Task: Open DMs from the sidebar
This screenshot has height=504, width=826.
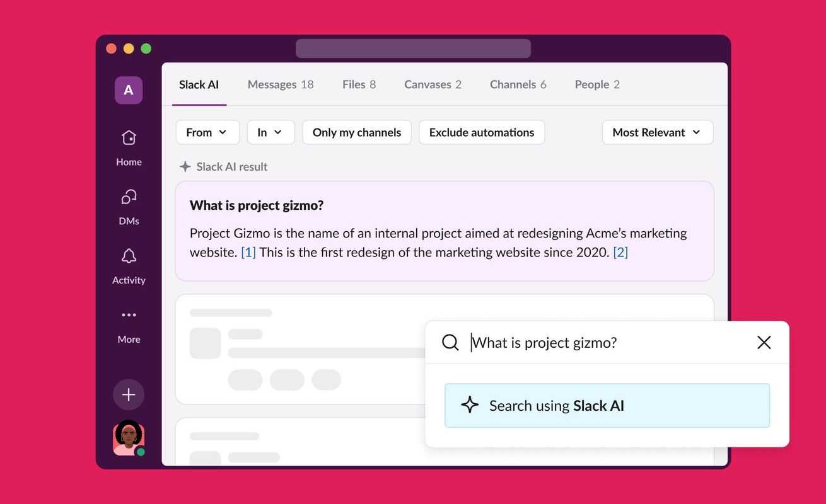Action: pos(129,207)
